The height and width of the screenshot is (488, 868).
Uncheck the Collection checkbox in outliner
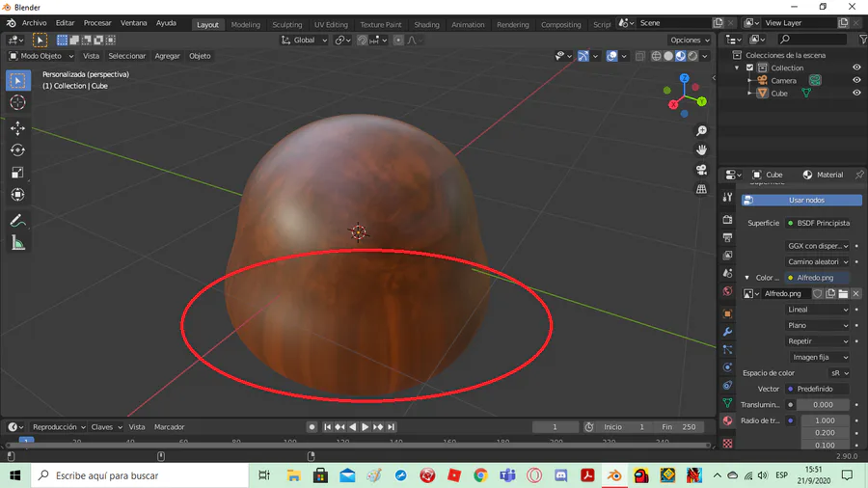[750, 68]
